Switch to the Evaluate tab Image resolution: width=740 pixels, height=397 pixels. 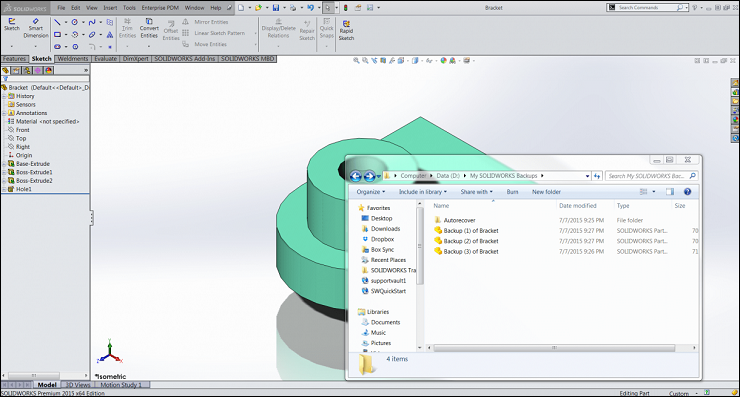105,59
